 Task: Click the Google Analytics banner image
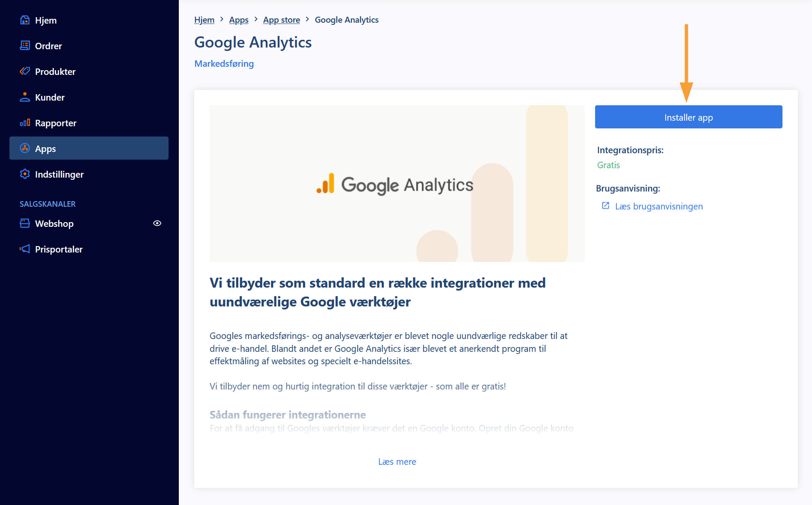397,184
